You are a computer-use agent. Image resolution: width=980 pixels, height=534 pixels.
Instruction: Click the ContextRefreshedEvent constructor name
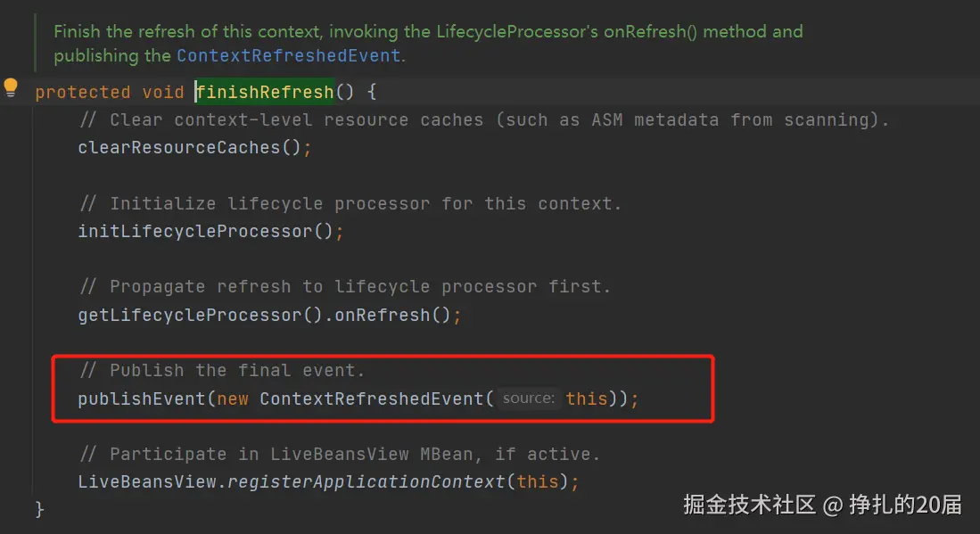pyautogui.click(x=372, y=398)
